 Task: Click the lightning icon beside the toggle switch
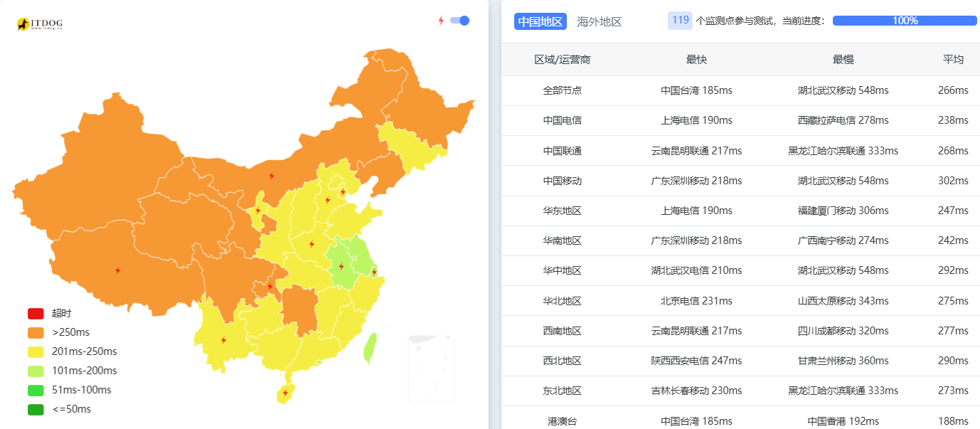tap(441, 21)
